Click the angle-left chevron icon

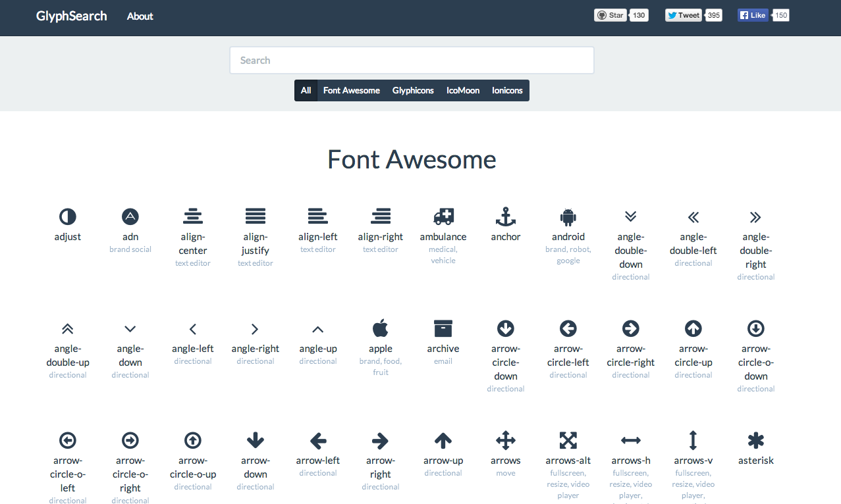(x=193, y=328)
